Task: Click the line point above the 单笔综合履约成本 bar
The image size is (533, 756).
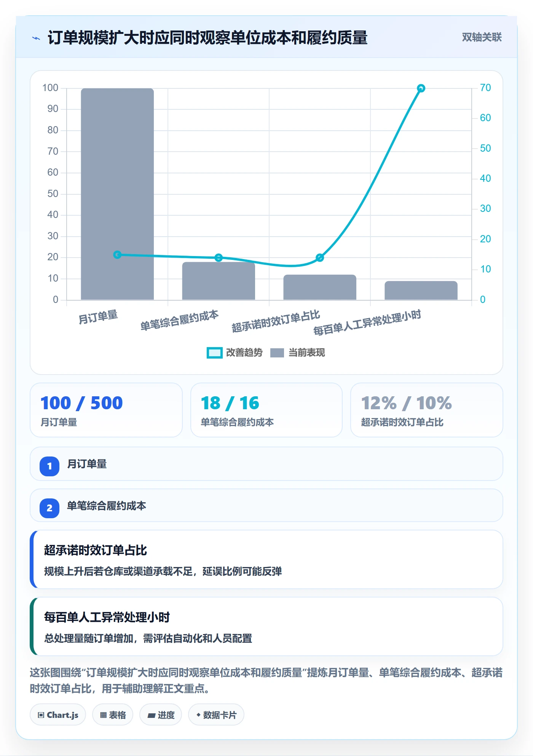Action: [x=219, y=258]
